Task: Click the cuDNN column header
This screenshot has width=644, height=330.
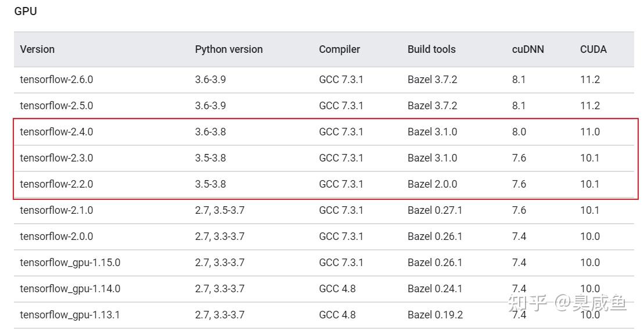Action: pyautogui.click(x=528, y=49)
